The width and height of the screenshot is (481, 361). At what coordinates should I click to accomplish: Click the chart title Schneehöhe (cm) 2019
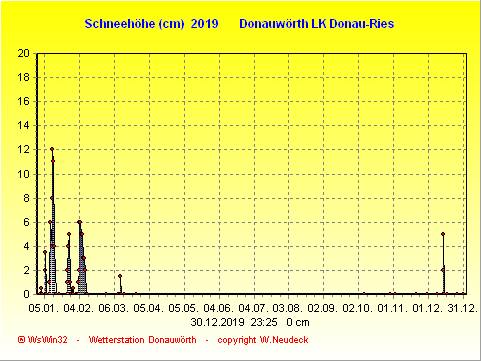point(151,24)
